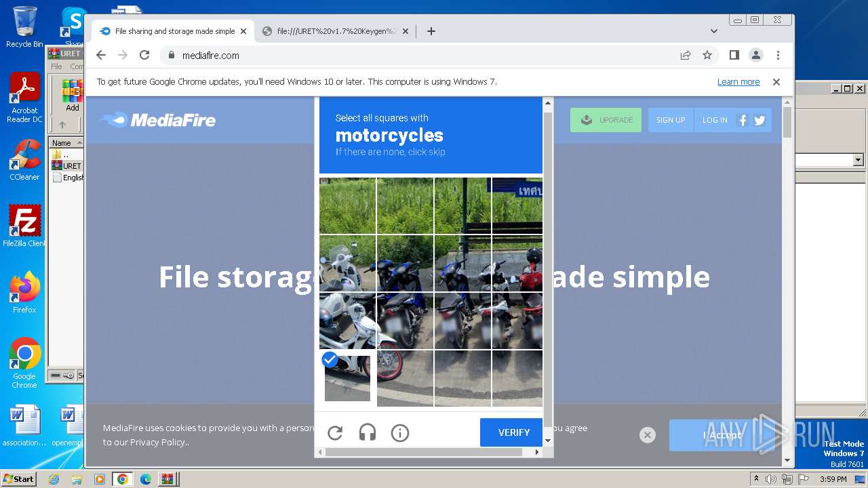868x488 pixels.
Task: Open WinRAR from the taskbar
Action: point(167,479)
